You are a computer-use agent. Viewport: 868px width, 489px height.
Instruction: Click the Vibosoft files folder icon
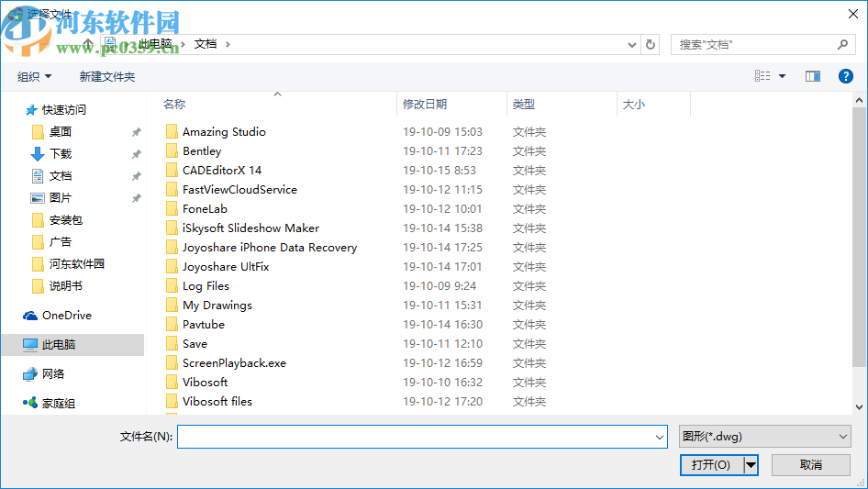pos(172,402)
